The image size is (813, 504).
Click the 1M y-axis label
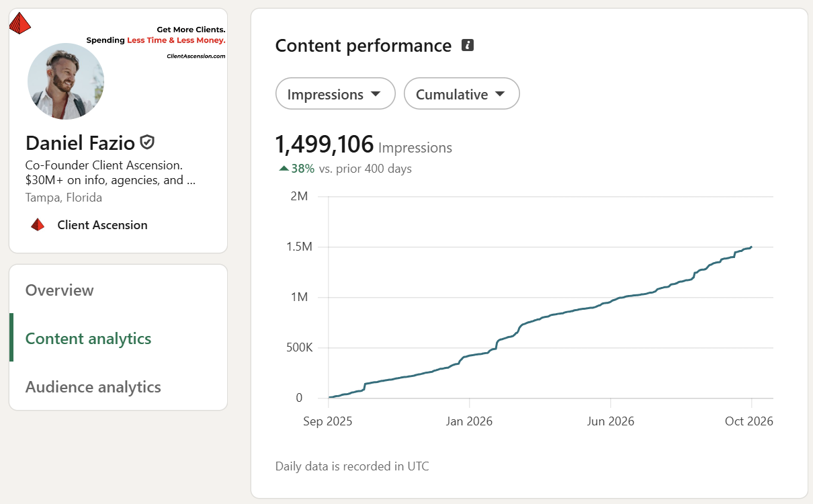(300, 297)
